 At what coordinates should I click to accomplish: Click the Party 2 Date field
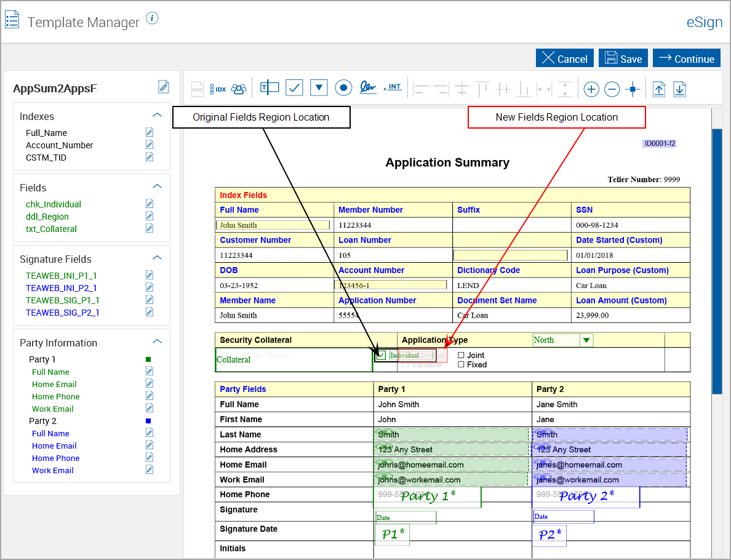point(564,517)
